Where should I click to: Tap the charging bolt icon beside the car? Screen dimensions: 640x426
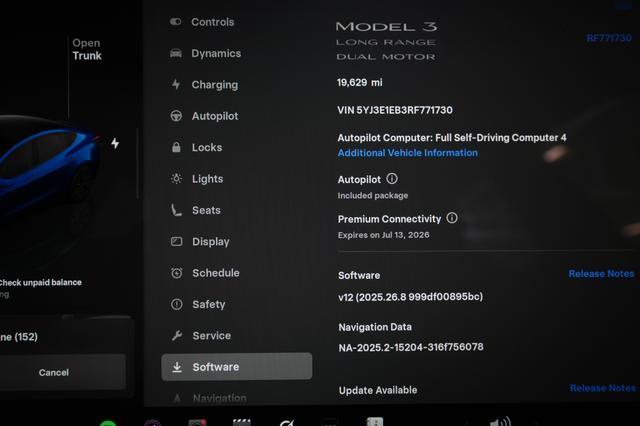pyautogui.click(x=115, y=143)
